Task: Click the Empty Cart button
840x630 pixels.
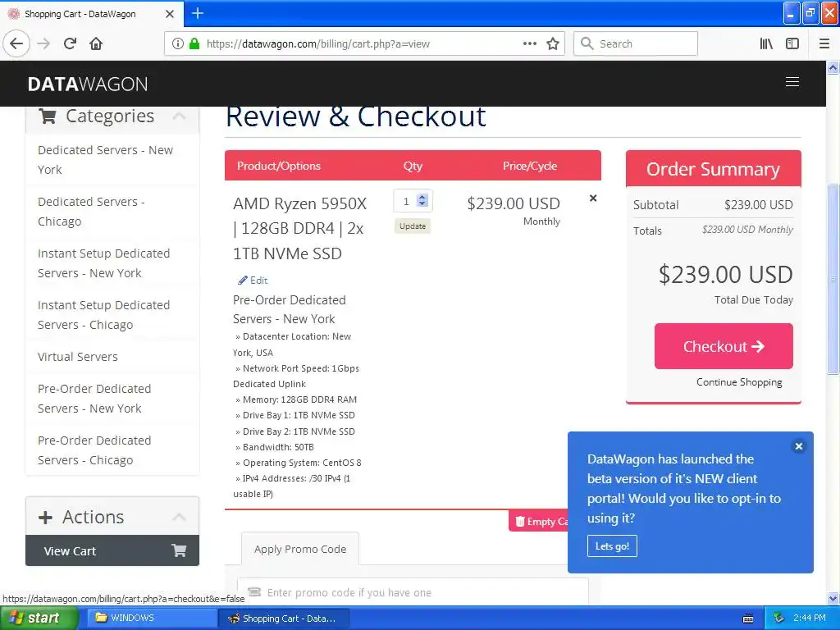Action: click(x=538, y=521)
